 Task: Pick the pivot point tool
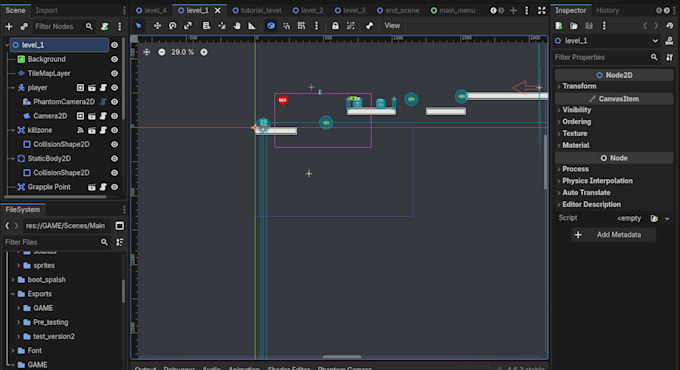point(222,26)
